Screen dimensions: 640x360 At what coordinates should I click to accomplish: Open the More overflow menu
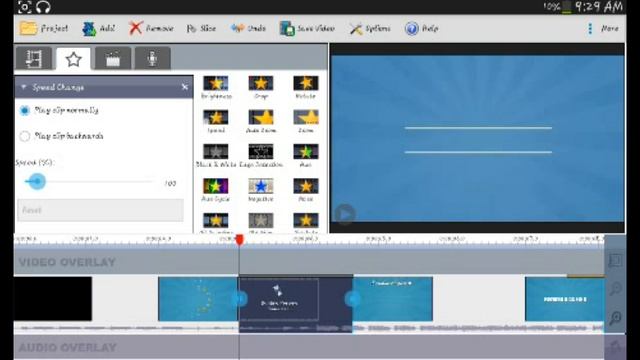[603, 28]
